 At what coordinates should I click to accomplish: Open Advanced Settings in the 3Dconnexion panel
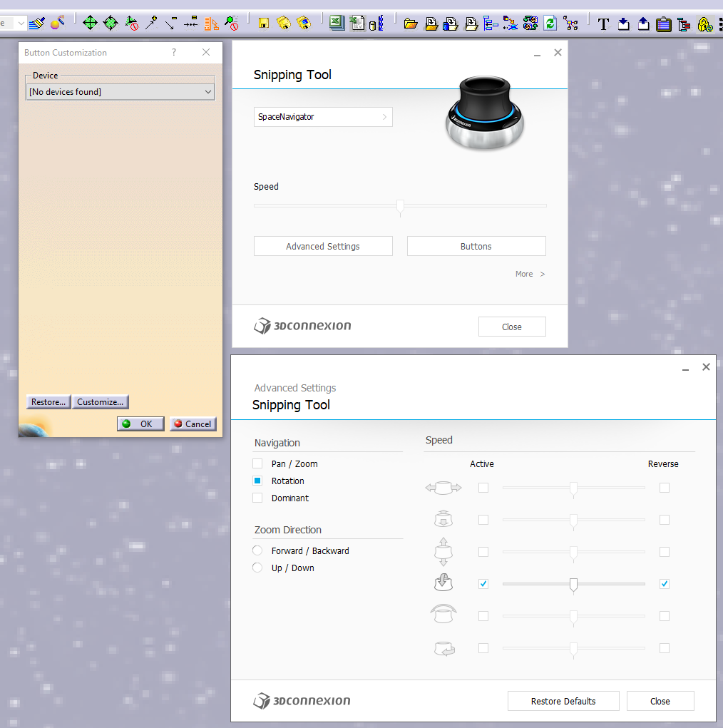(x=323, y=246)
